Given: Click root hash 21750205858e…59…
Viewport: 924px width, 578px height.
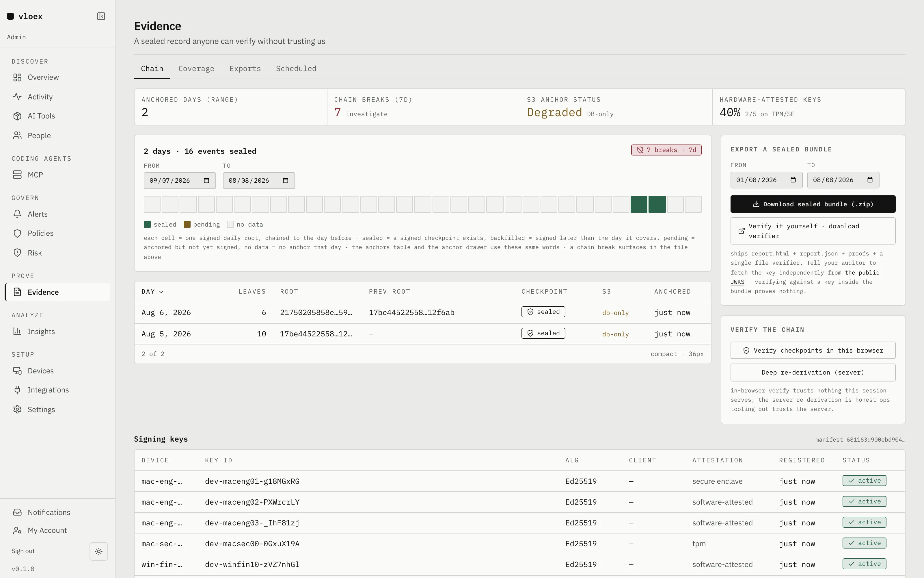Looking at the screenshot, I should [316, 313].
